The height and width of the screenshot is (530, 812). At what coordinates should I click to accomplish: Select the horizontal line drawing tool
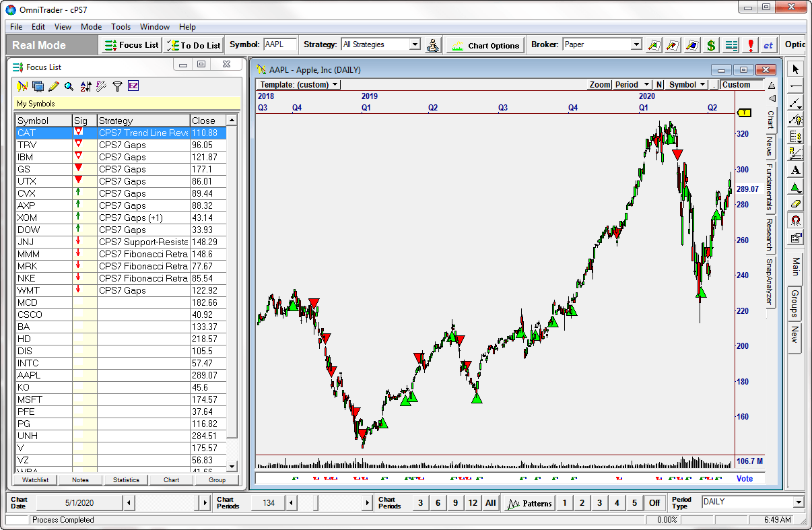(795, 86)
